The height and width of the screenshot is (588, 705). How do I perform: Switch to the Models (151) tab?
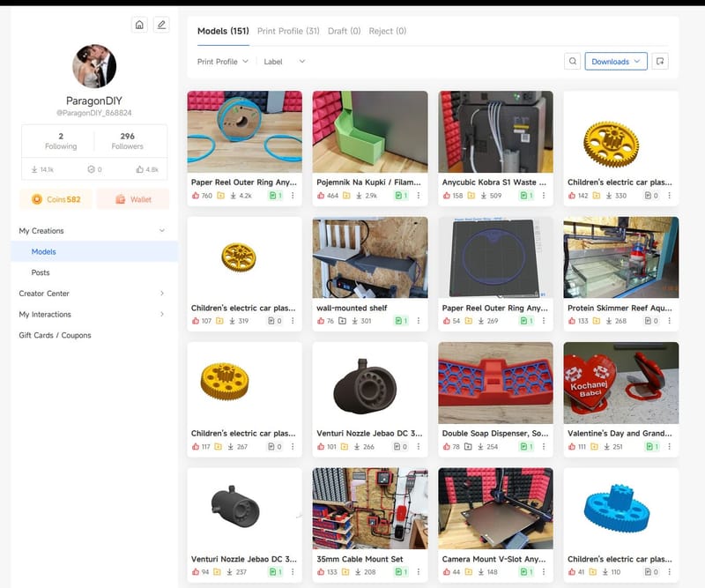tap(223, 31)
